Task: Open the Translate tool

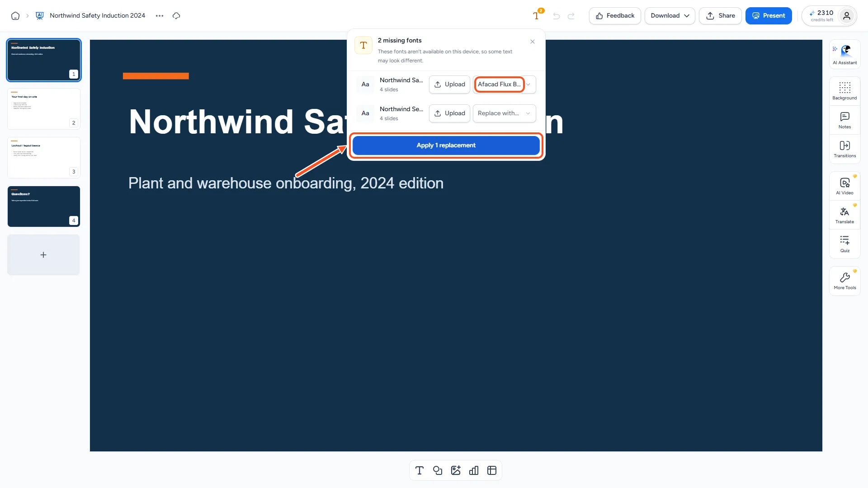Action: tap(844, 215)
